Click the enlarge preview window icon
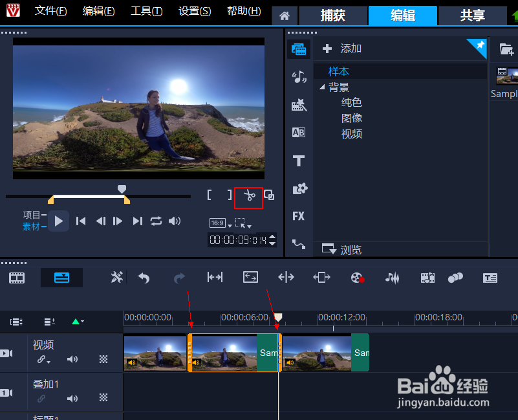Image resolution: width=518 pixels, height=420 pixels. [x=269, y=195]
